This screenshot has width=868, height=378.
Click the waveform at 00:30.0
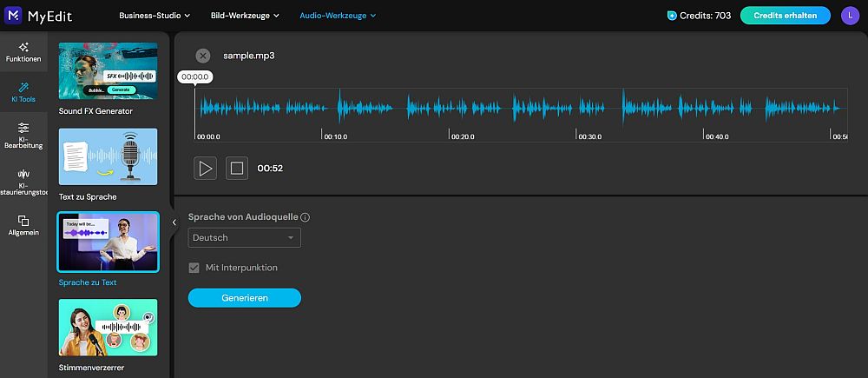pyautogui.click(x=575, y=108)
